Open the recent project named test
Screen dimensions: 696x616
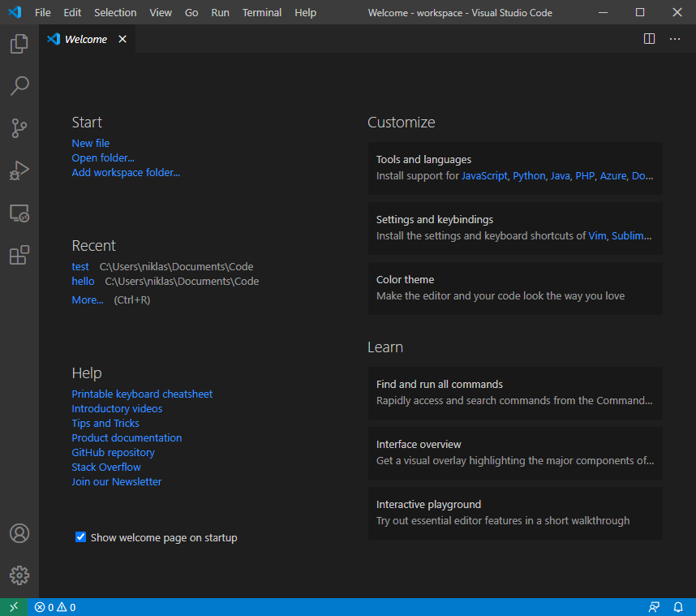(79, 266)
